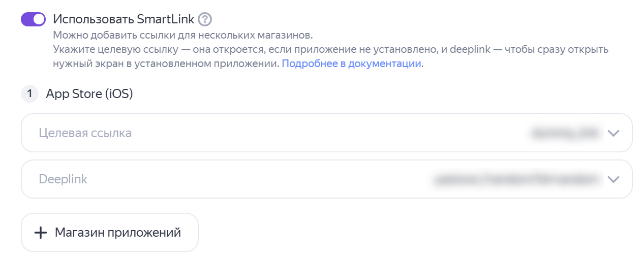The image size is (644, 258).
Task: Click the SmartLink help question mark icon
Action: [205, 19]
